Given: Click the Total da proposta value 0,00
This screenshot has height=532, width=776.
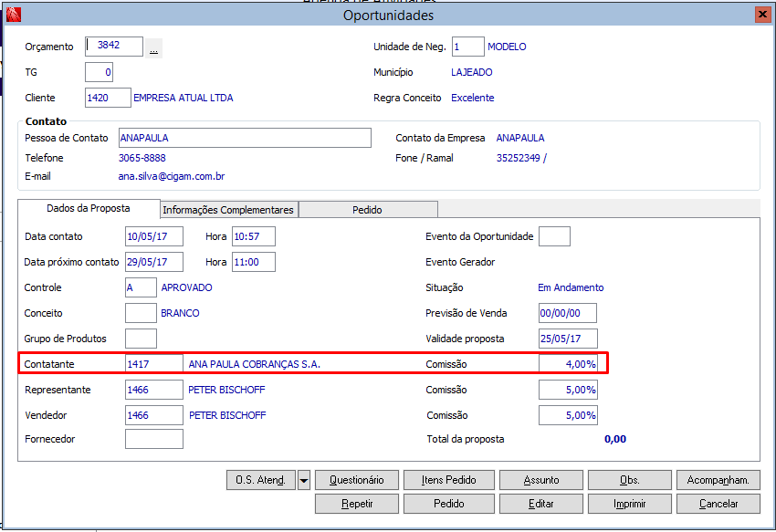Looking at the screenshot, I should [x=615, y=439].
